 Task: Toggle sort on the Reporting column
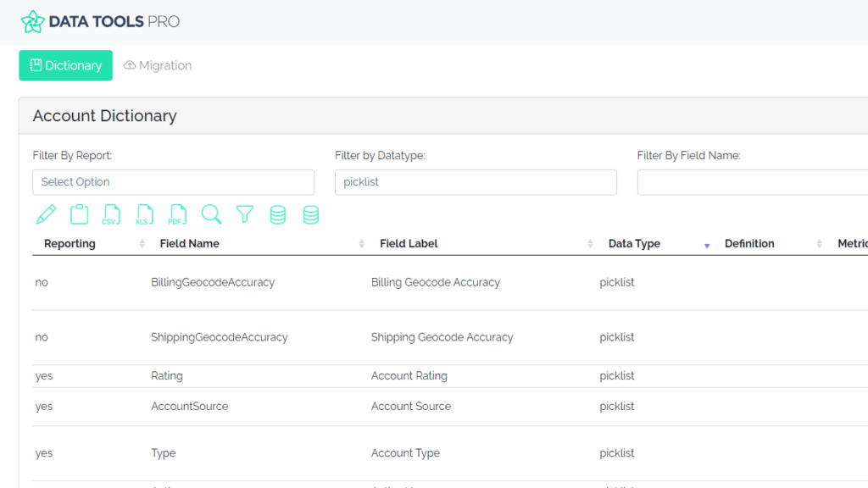(142, 243)
